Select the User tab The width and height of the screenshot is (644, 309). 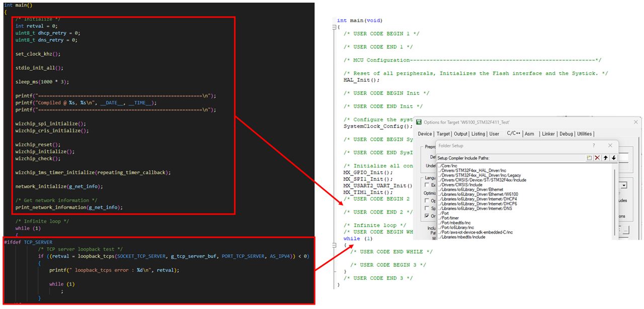[495, 134]
